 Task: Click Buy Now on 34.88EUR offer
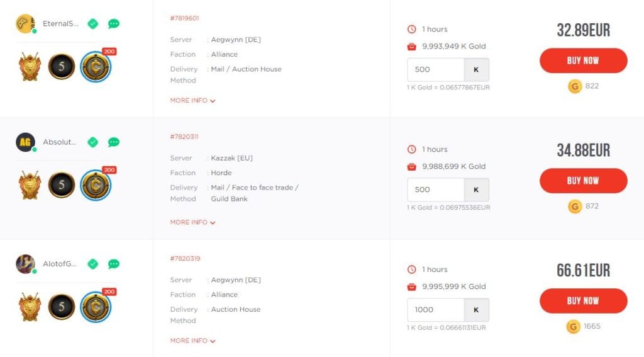(x=583, y=181)
